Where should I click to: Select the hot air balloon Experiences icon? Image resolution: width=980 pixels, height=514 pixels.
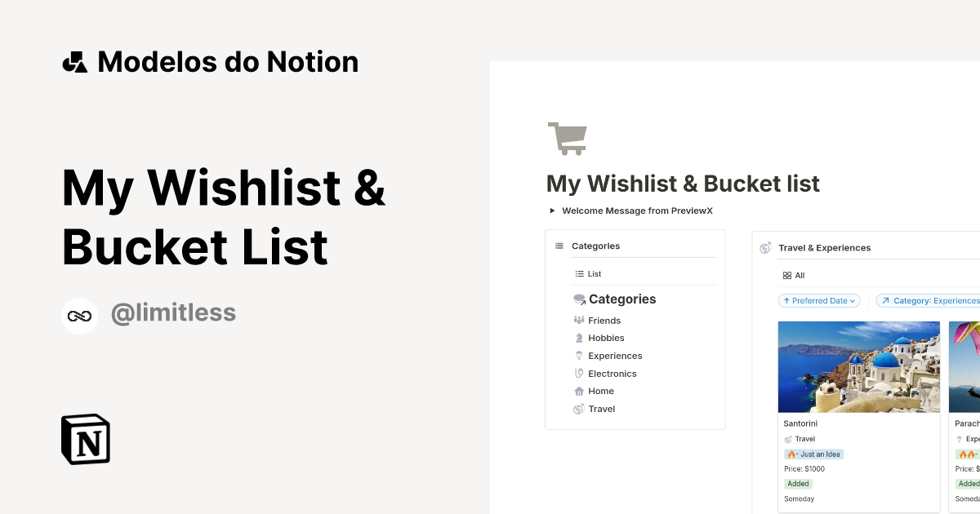pos(580,356)
